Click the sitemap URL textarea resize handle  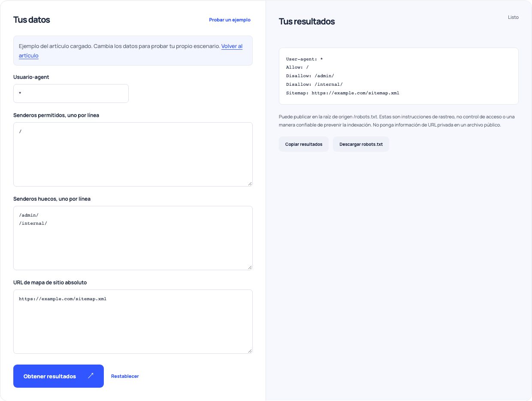coord(250,351)
